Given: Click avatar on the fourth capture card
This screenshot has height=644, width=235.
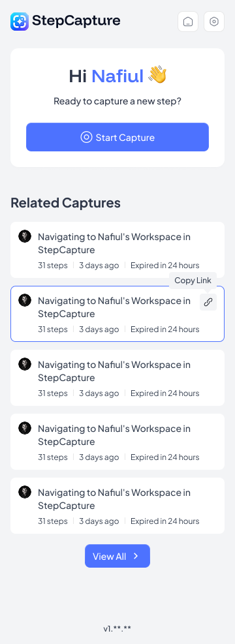Looking at the screenshot, I should pyautogui.click(x=25, y=428).
